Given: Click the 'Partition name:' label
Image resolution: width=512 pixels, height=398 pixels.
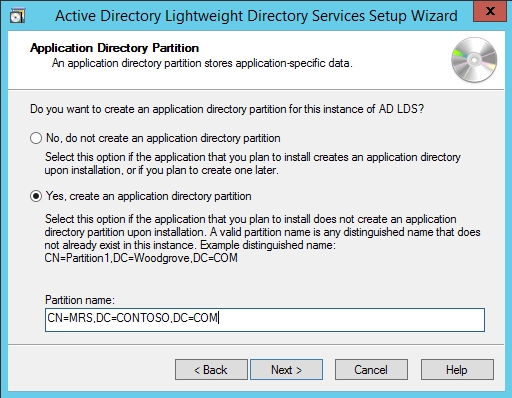Looking at the screenshot, I should pyautogui.click(x=80, y=300).
